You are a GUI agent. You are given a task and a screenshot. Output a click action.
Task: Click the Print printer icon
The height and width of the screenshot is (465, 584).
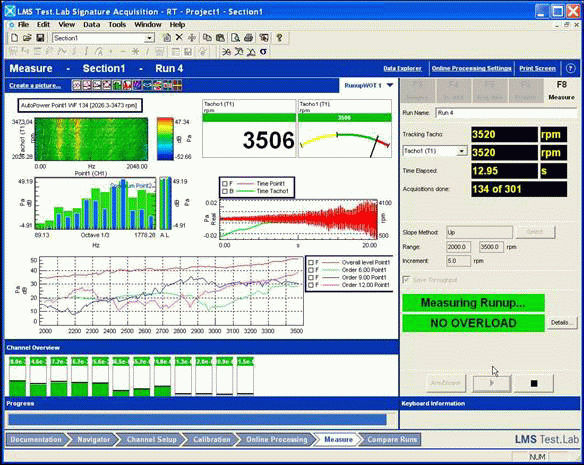pos(248,38)
